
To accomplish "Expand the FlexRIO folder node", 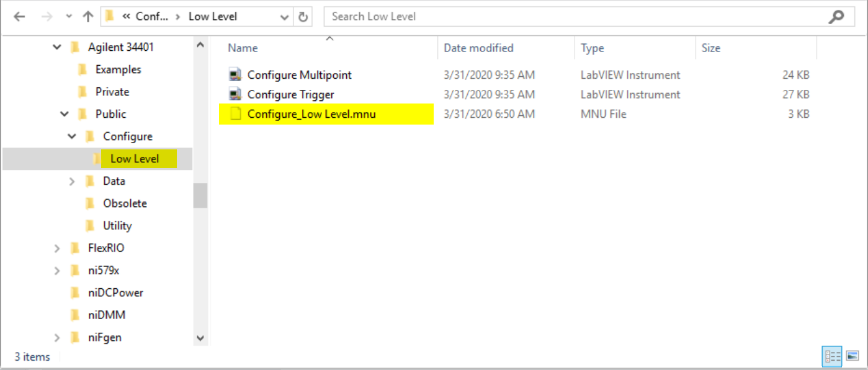I will click(57, 248).
